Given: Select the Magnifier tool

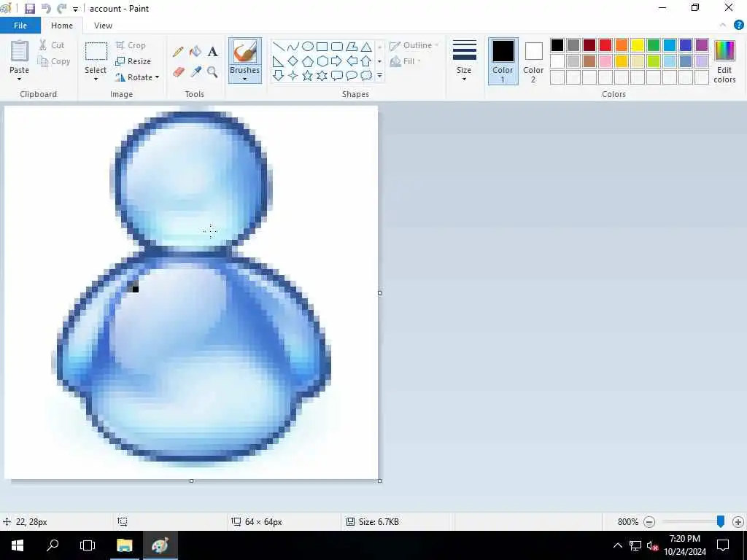Looking at the screenshot, I should (x=212, y=72).
